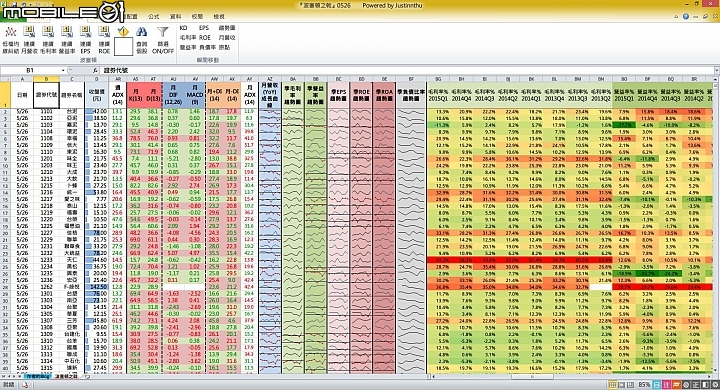Switch to Page Layout view icon

[x=621, y=384]
